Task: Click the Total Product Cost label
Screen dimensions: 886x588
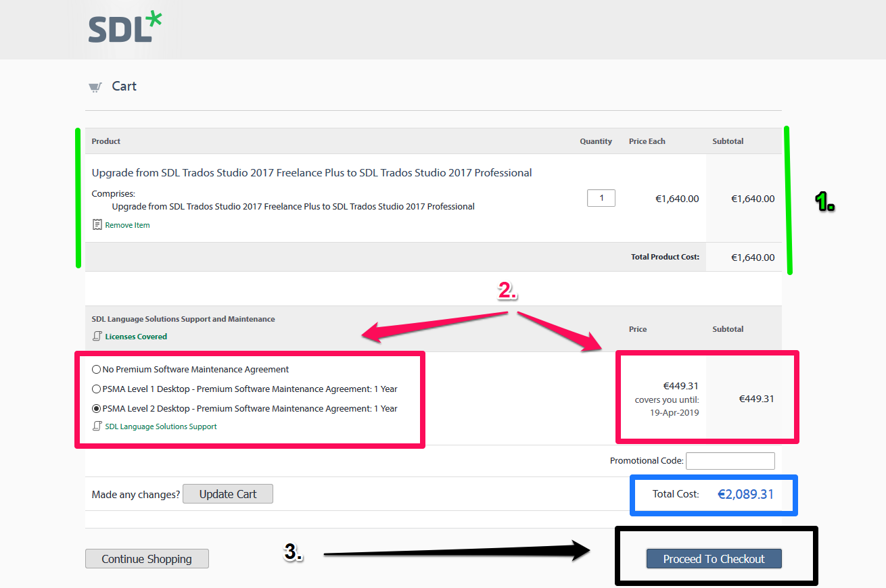Action: pyautogui.click(x=665, y=257)
